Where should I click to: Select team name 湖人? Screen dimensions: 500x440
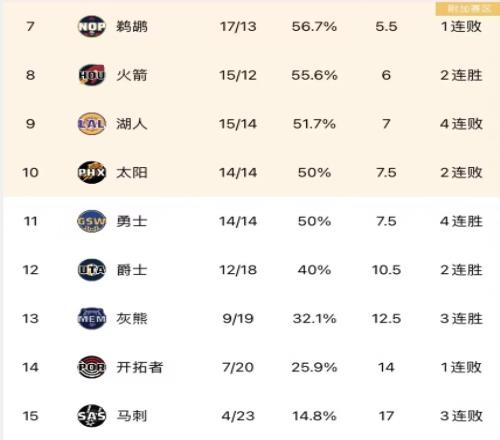(132, 124)
